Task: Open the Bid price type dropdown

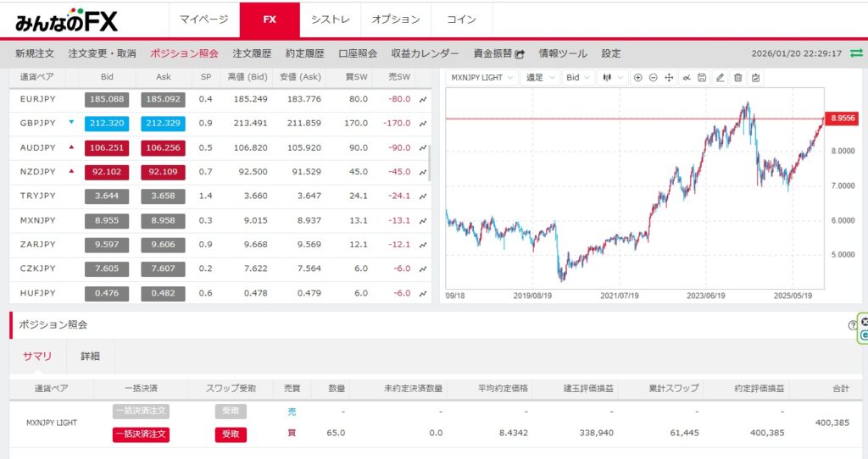Action: click(x=578, y=77)
